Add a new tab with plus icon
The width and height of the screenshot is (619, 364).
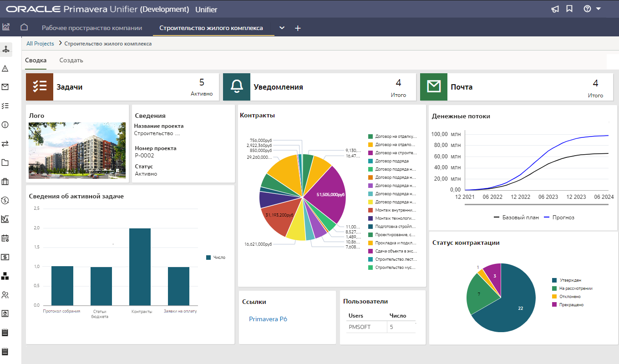(x=298, y=28)
